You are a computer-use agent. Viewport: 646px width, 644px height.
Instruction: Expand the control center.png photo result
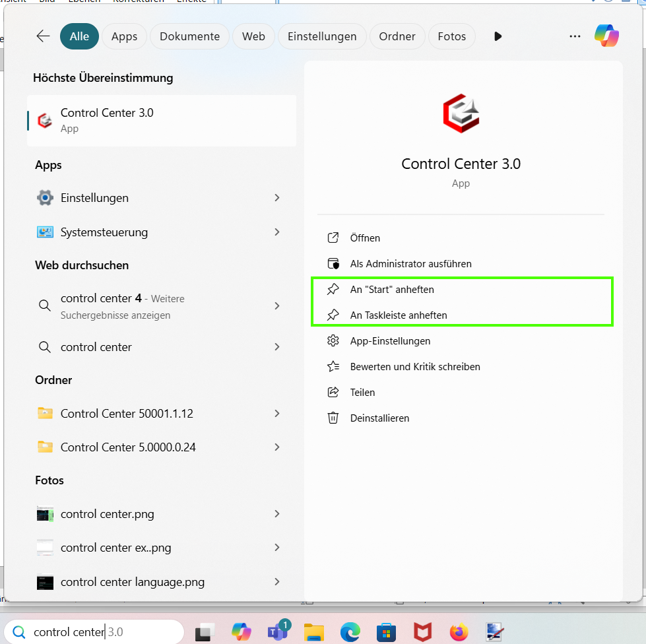pyautogui.click(x=276, y=514)
